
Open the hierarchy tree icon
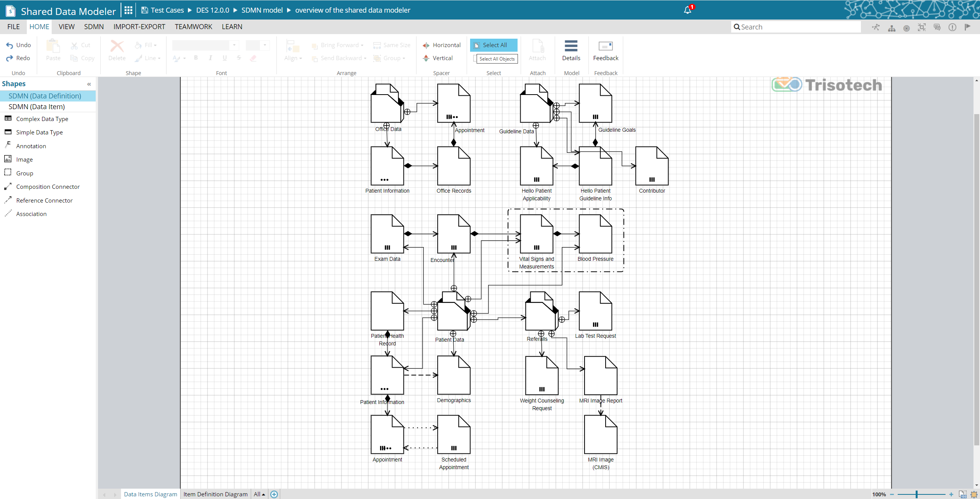(892, 28)
